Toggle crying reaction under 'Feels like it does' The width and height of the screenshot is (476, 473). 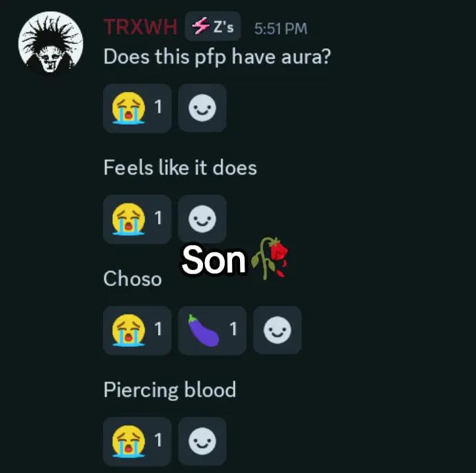point(138,219)
